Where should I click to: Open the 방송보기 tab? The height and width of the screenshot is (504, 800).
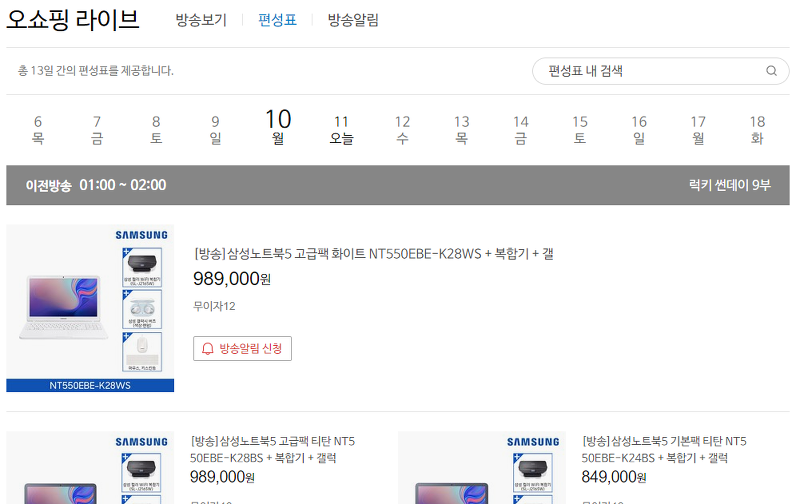coord(201,20)
